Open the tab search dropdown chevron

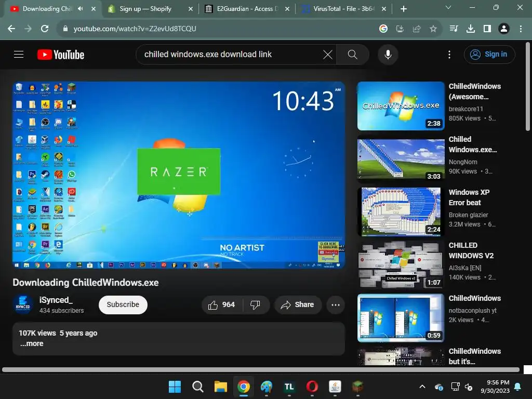pyautogui.click(x=448, y=7)
